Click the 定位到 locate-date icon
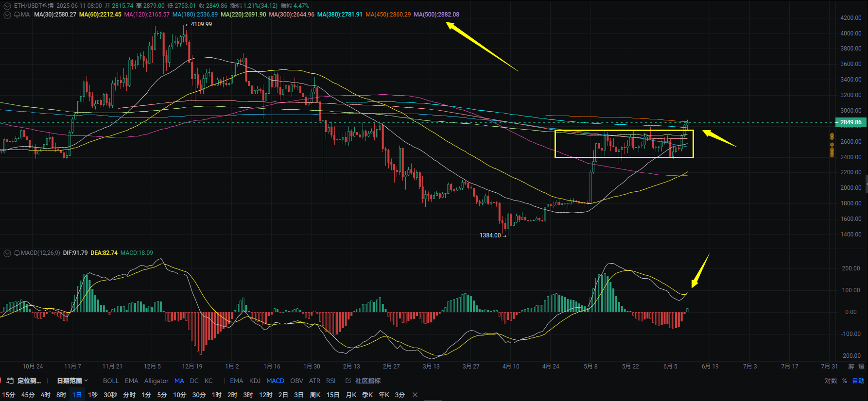The width and height of the screenshot is (868, 401). click(10, 381)
